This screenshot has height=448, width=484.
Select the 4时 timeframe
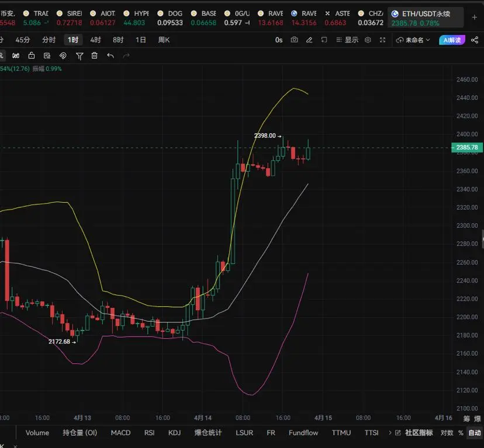pyautogui.click(x=95, y=40)
